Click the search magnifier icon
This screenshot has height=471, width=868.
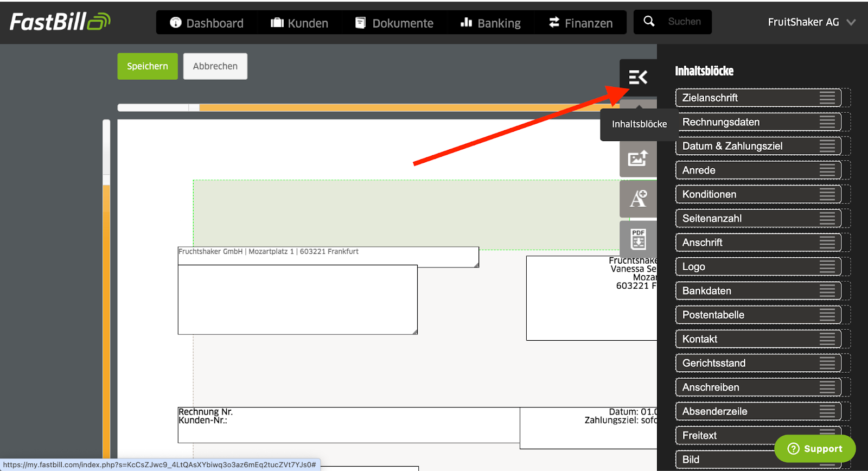pos(649,22)
